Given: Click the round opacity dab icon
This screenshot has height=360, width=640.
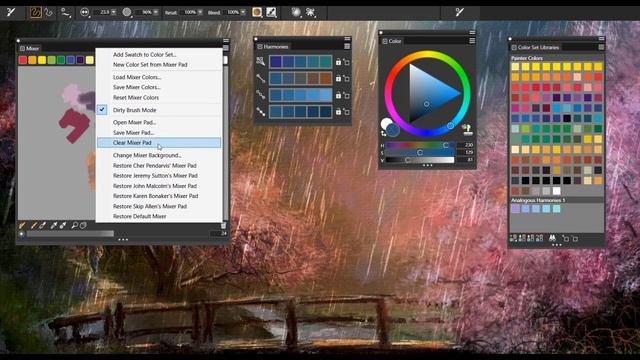Looking at the screenshot, I should pyautogui.click(x=127, y=12).
